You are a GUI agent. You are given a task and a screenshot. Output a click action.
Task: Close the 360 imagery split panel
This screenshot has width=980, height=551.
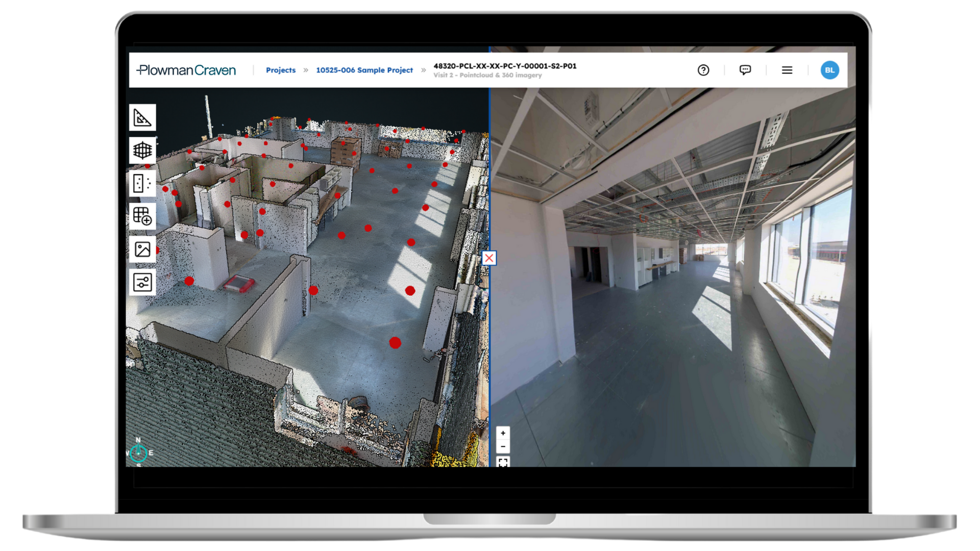(x=489, y=258)
